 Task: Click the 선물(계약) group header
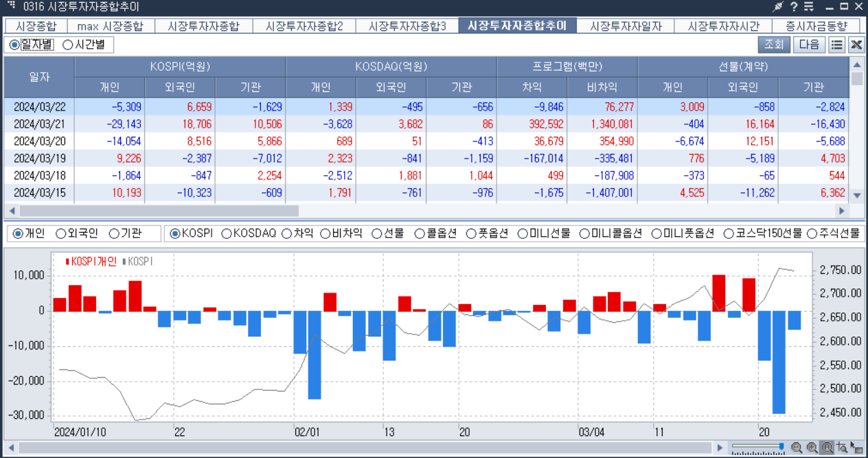(x=743, y=67)
